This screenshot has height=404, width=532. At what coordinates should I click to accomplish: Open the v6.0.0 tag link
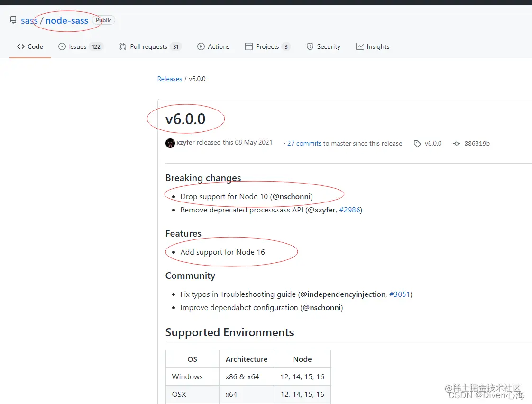click(x=433, y=144)
